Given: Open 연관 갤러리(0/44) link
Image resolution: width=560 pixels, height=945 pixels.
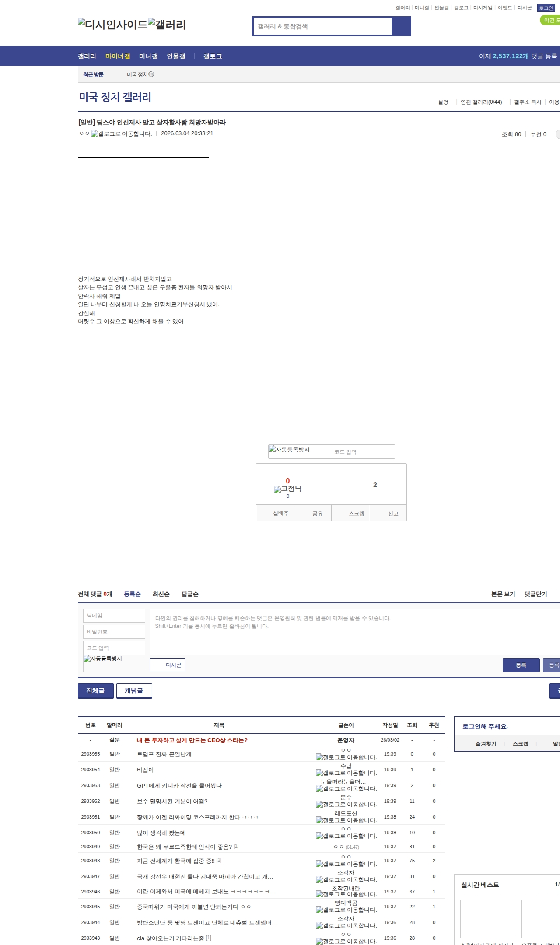Looking at the screenshot, I should [481, 102].
